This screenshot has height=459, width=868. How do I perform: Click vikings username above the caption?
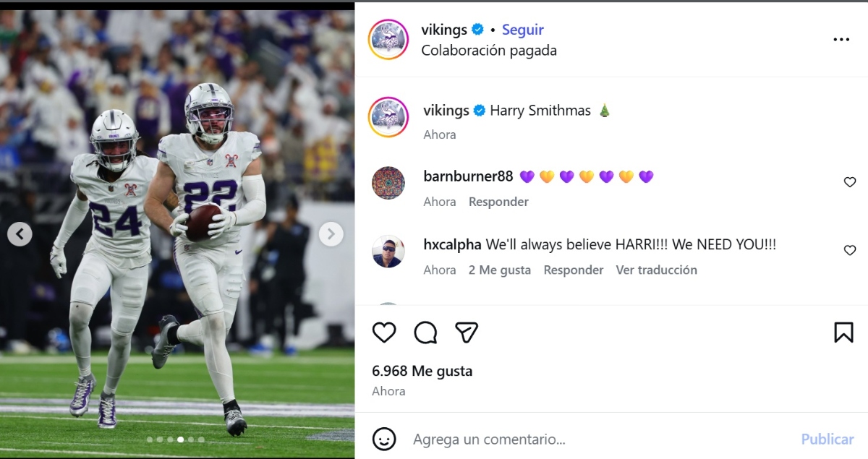click(x=447, y=110)
